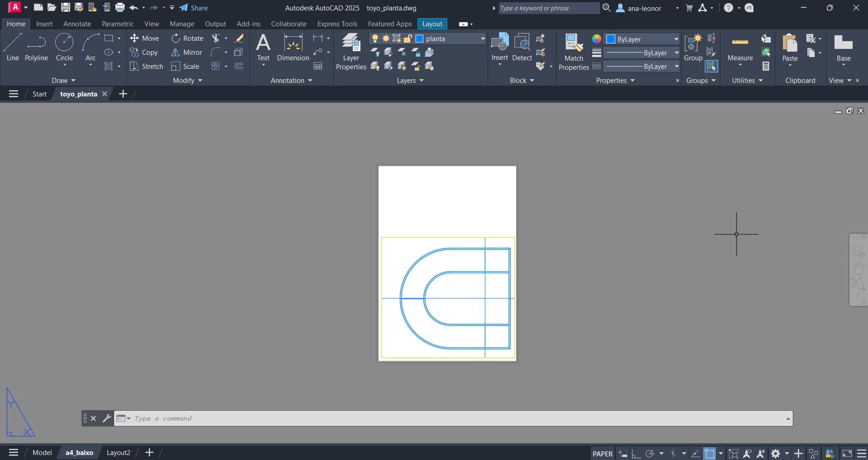Toggle PAPER space in status bar
The height and width of the screenshot is (460, 868).
602,453
